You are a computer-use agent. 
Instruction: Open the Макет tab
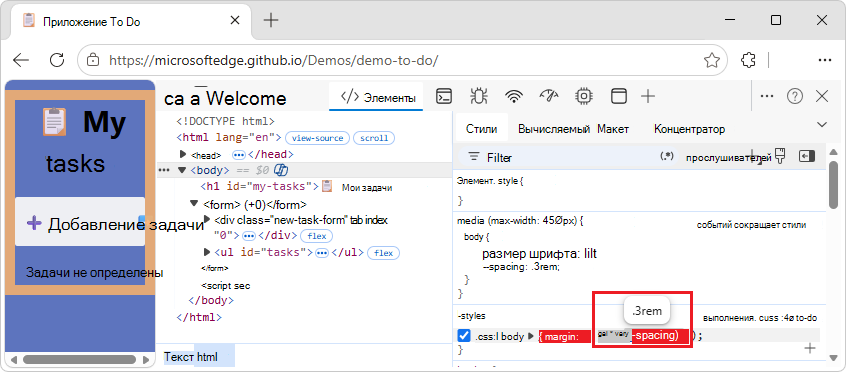613,129
